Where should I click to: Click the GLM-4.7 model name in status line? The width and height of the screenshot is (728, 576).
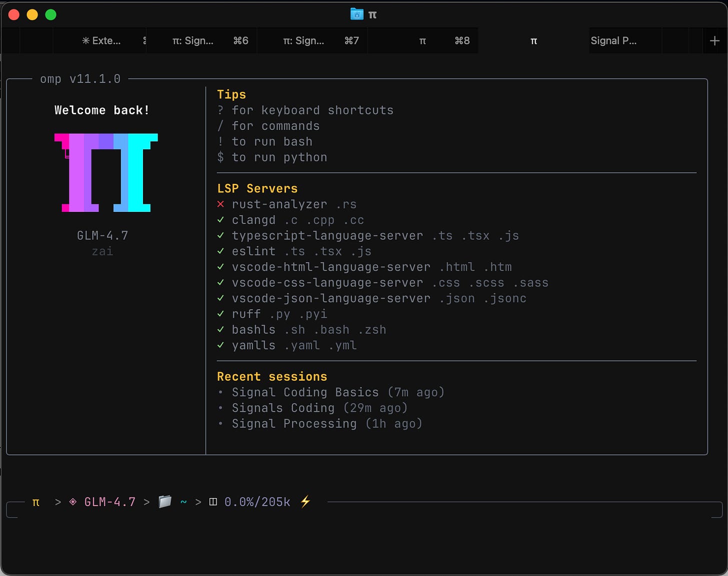(110, 502)
